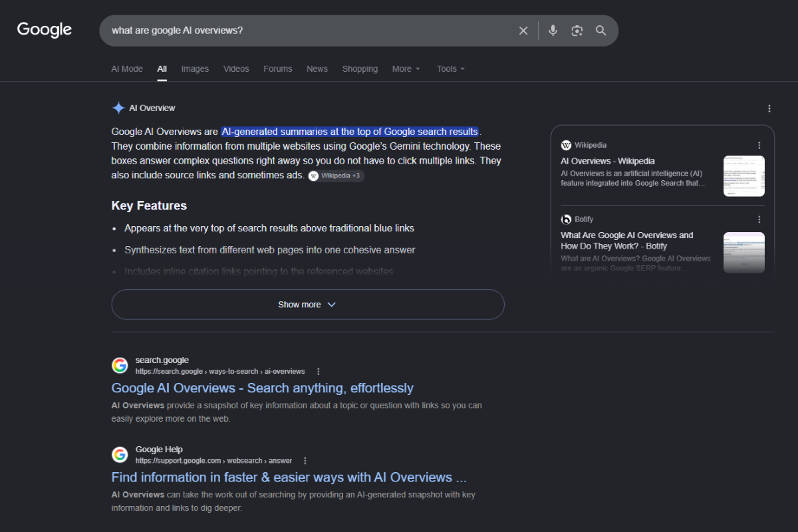Select the All results tab
The width and height of the screenshot is (798, 532).
click(x=162, y=69)
